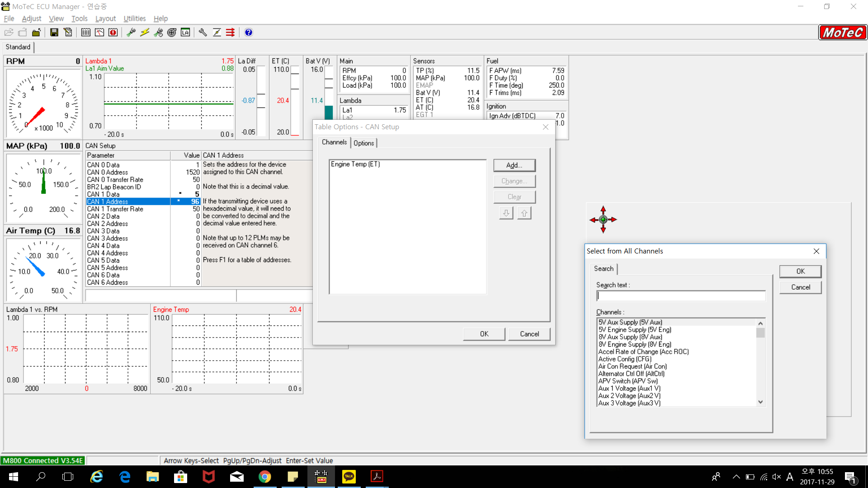Select the Channels tab in Table Options
The width and height of the screenshot is (868, 488).
[x=335, y=142]
